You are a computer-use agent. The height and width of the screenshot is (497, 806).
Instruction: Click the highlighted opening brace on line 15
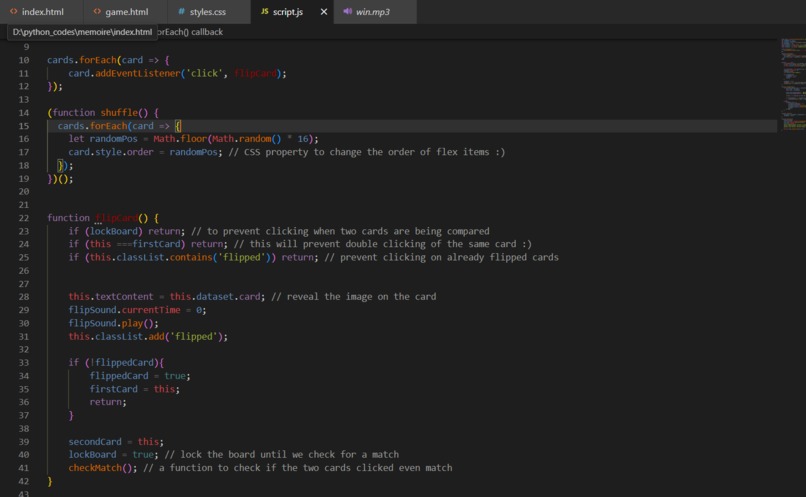click(x=178, y=126)
